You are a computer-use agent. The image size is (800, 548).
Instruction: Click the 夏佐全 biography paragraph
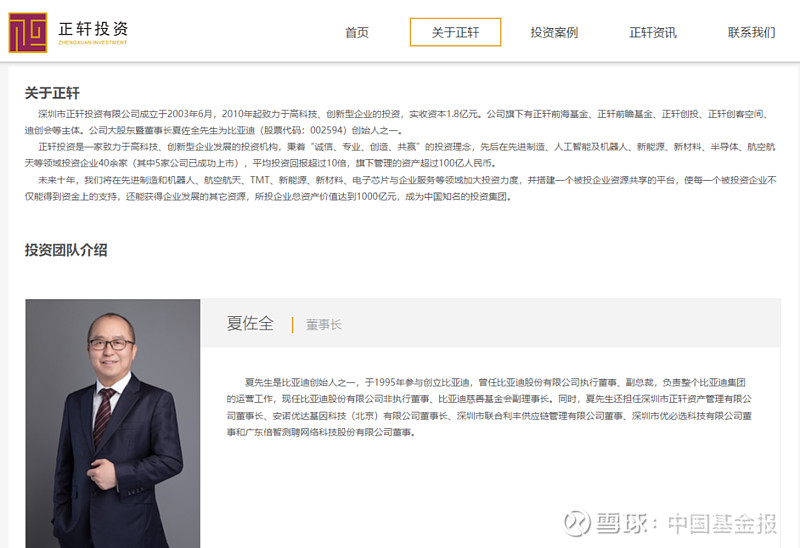click(x=489, y=407)
